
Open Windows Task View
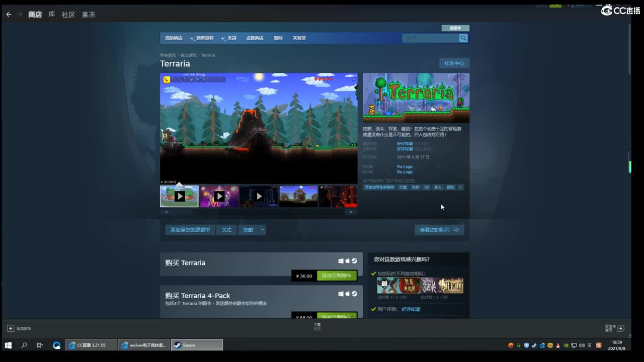40,345
